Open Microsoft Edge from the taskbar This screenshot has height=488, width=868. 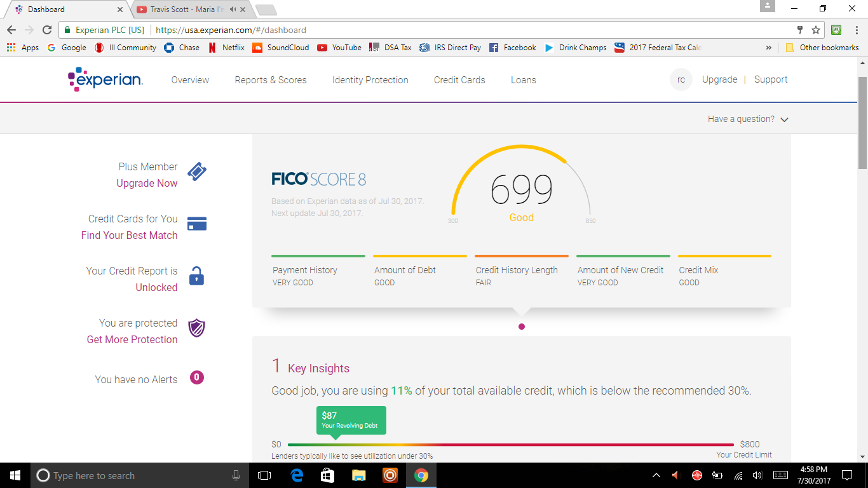coord(297,475)
